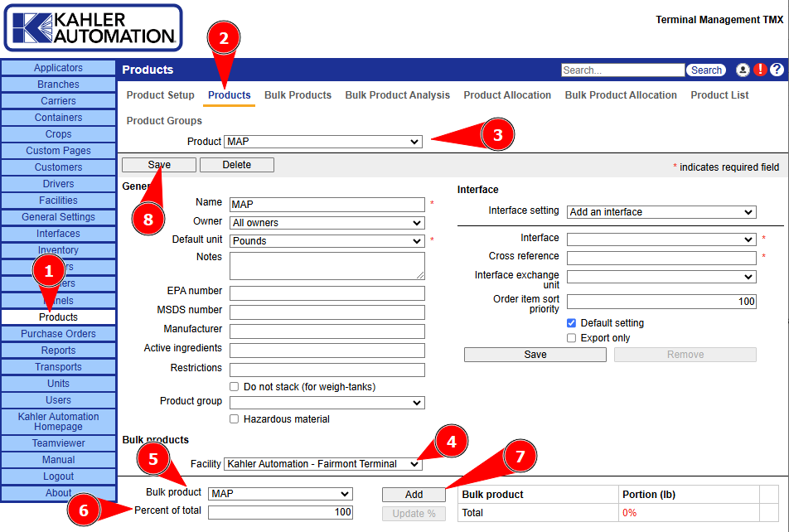
Task: Open Purchase Orders sidebar item
Action: (x=58, y=334)
